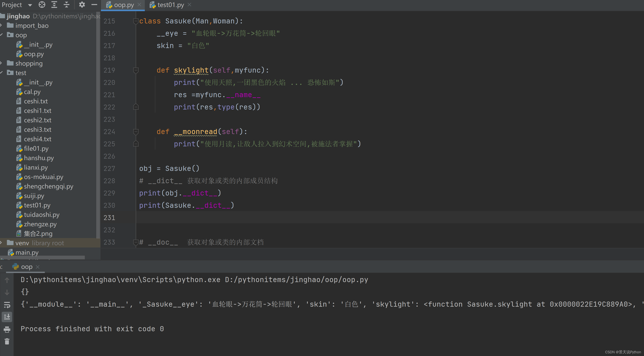The height and width of the screenshot is (356, 644).
Task: Click print(Sasuke.__dict__) code on line 230
Action: (187, 206)
